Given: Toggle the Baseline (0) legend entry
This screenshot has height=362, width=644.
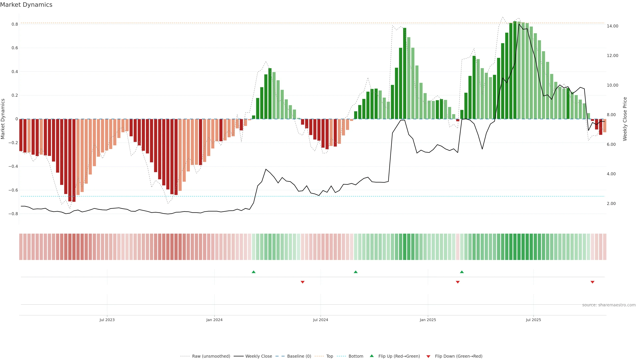Looking at the screenshot, I should point(299,356).
